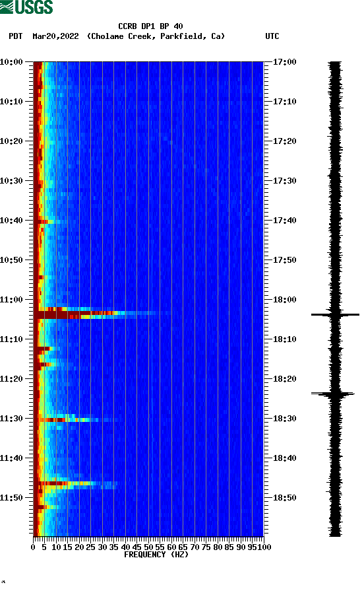Click the '75' frequency axis tick label
This screenshot has width=364, height=589.
pos(206,547)
